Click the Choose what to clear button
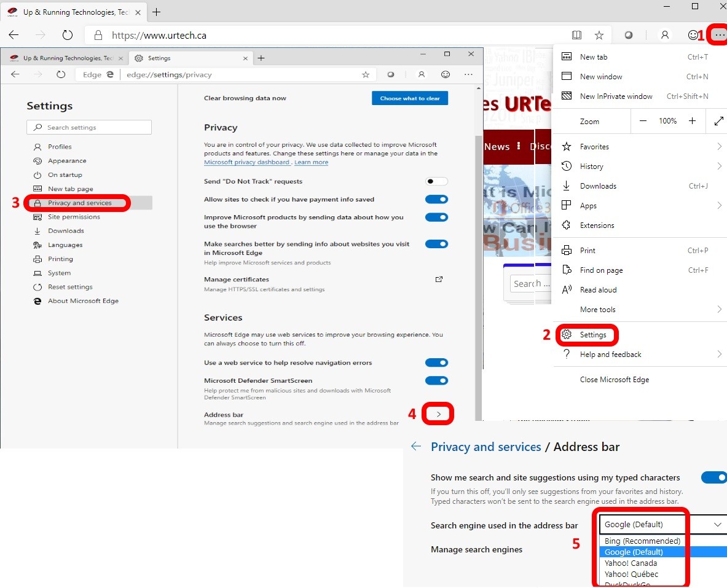727x588 pixels. coord(409,98)
